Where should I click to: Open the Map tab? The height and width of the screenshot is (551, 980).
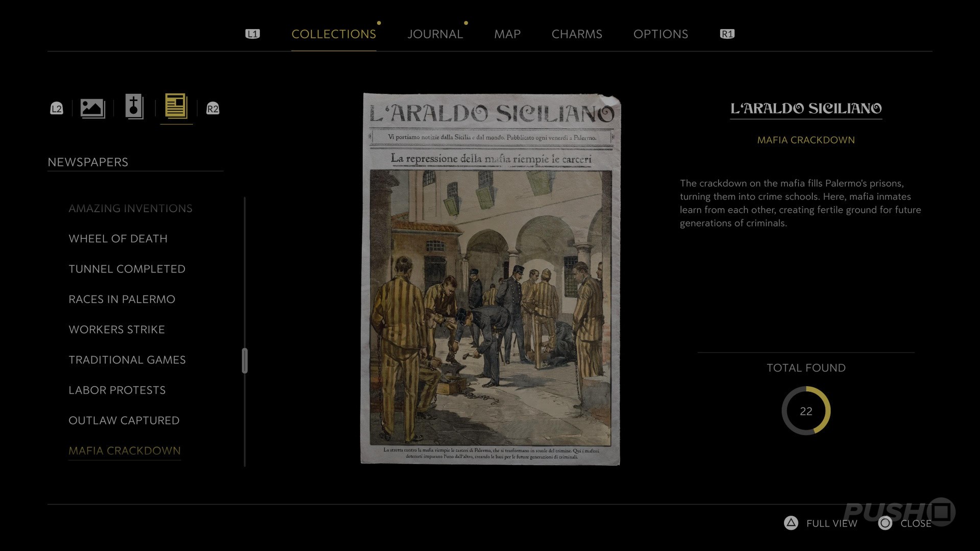coord(507,34)
